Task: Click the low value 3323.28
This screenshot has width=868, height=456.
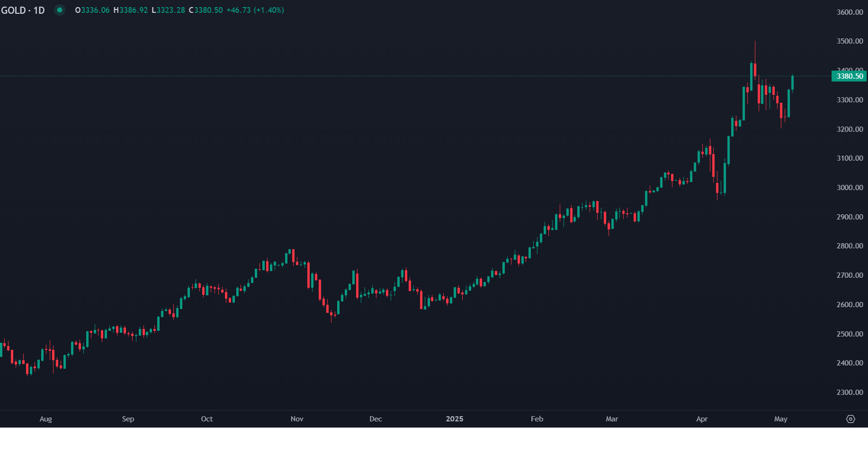Action: click(170, 10)
